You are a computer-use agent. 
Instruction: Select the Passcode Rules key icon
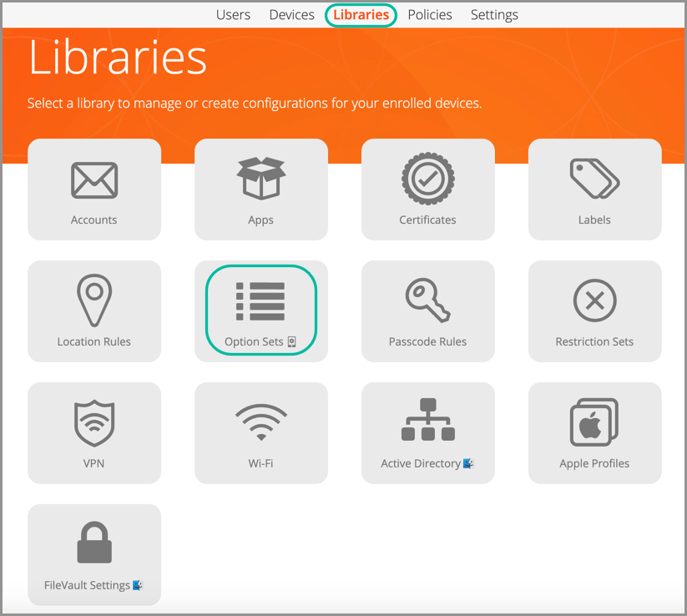click(x=427, y=300)
